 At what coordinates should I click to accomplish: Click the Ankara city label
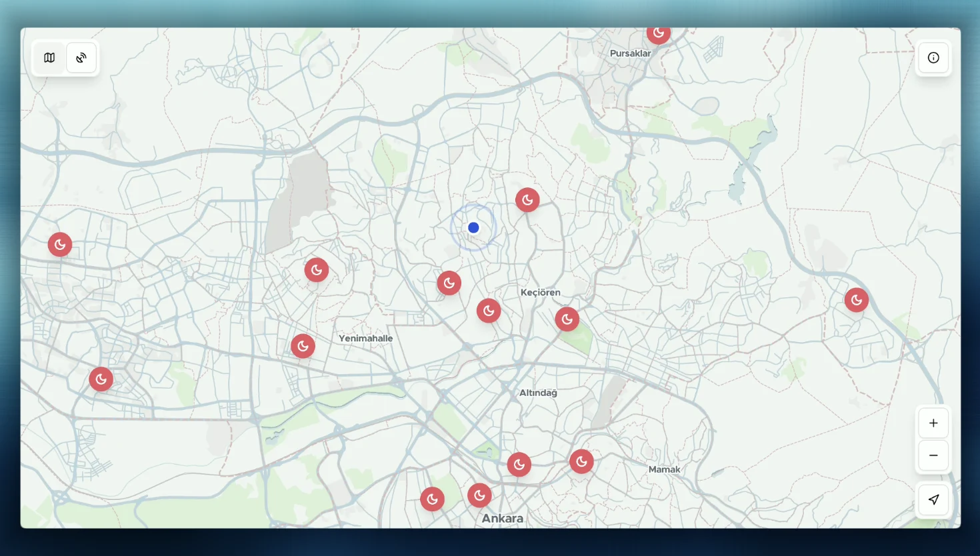[502, 519]
